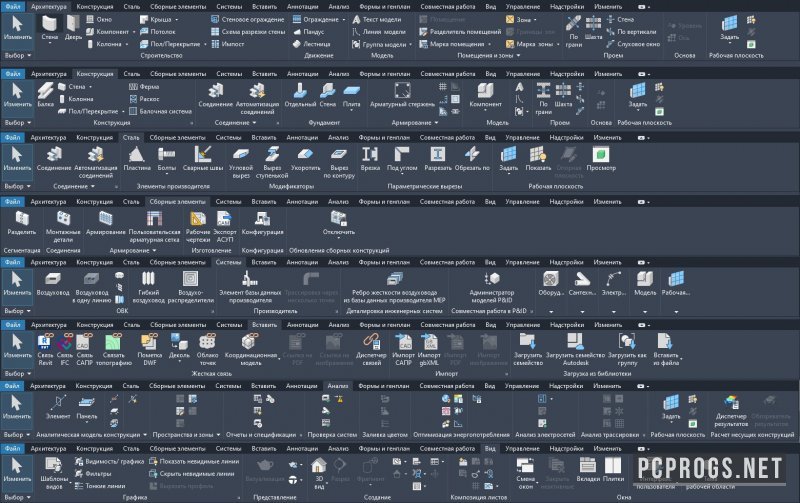Image resolution: width=800 pixels, height=503 pixels.
Task: Select the Облако точек point cloud tool
Action: pos(207,349)
